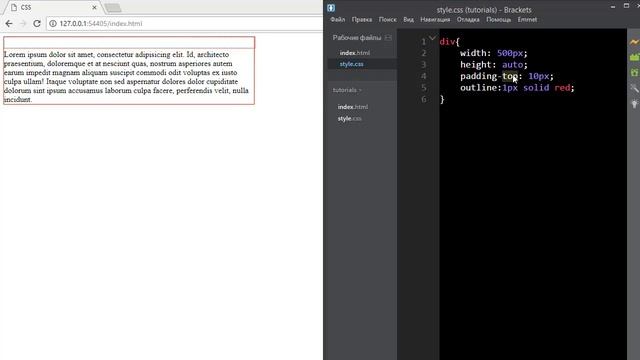Reload the page in the browser
This screenshot has height=360, width=640.
37,23
